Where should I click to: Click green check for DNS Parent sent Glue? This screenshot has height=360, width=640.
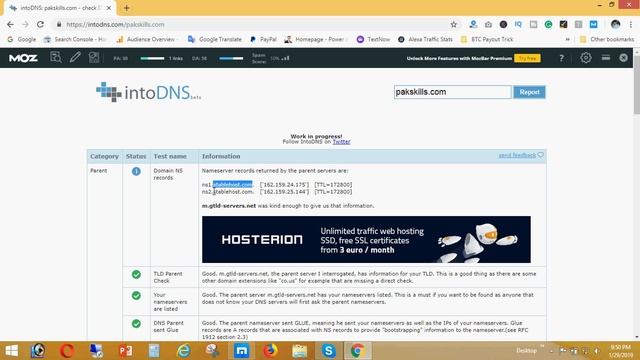(x=136, y=324)
